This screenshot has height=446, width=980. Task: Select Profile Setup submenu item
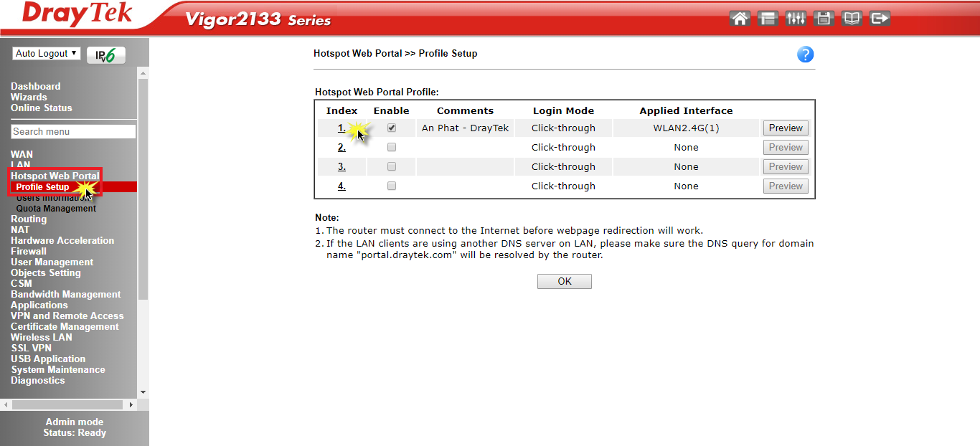pyautogui.click(x=43, y=187)
